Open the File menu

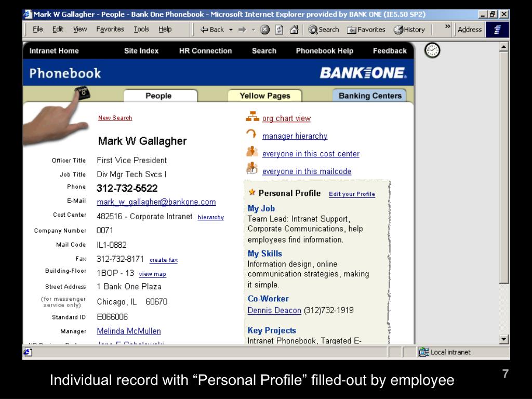click(37, 29)
